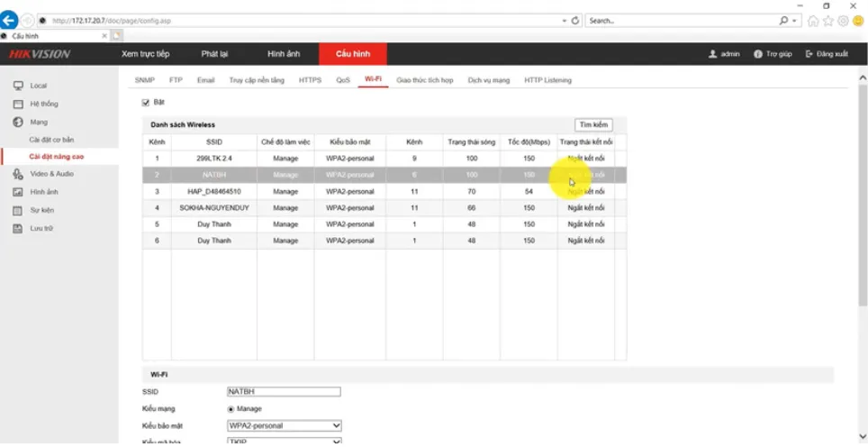Image resolution: width=868 pixels, height=447 pixels.
Task: Select the Cấu hình configuration tab
Action: click(x=353, y=54)
